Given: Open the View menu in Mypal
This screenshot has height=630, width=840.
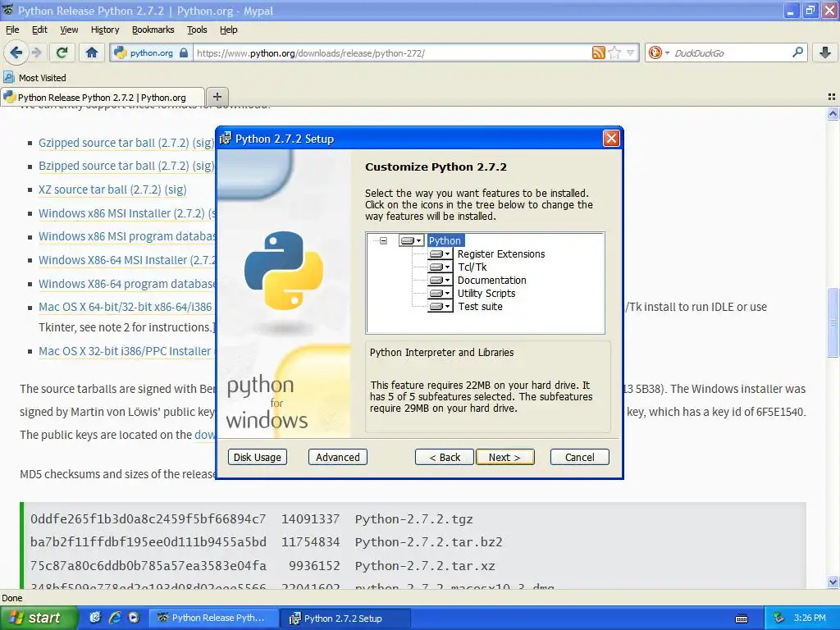Looking at the screenshot, I should coord(69,30).
